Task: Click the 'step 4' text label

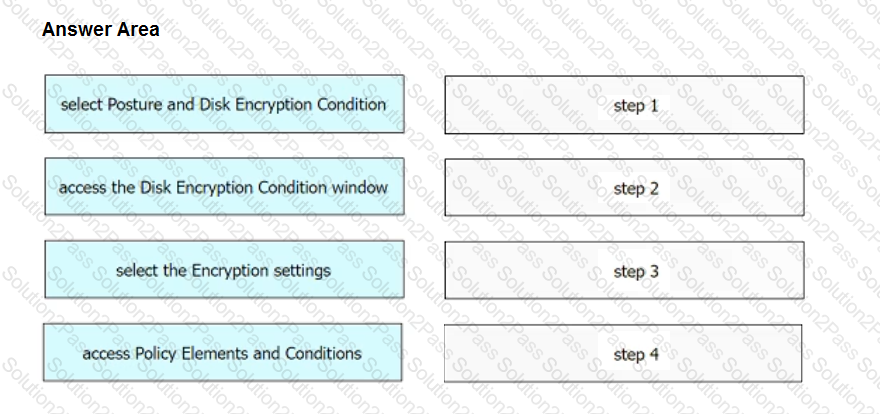Action: pyautogui.click(x=636, y=355)
